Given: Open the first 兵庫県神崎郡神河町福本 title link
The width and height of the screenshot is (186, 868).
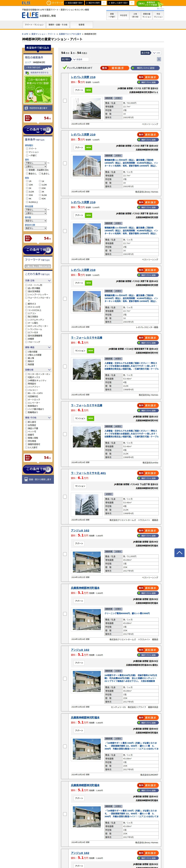Looking at the screenshot, I should click(x=85, y=588).
